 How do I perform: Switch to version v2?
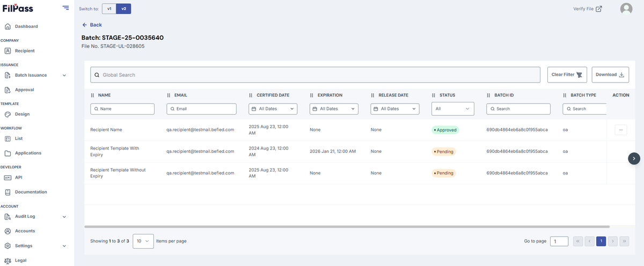click(123, 9)
